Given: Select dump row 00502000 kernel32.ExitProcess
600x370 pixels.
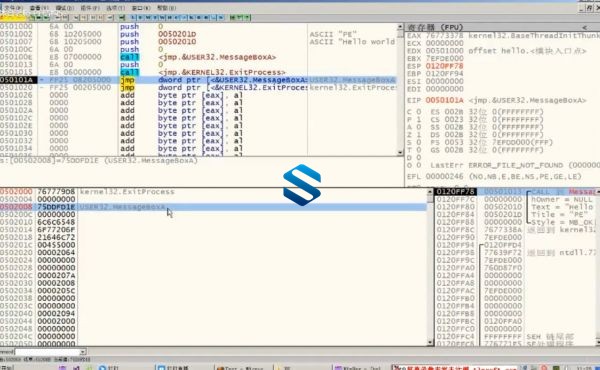Looking at the screenshot, I should click(213, 192).
